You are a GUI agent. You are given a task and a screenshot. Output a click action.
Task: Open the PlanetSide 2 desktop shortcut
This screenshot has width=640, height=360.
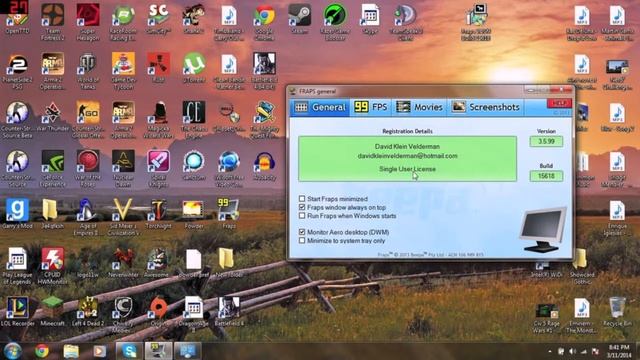click(x=17, y=70)
